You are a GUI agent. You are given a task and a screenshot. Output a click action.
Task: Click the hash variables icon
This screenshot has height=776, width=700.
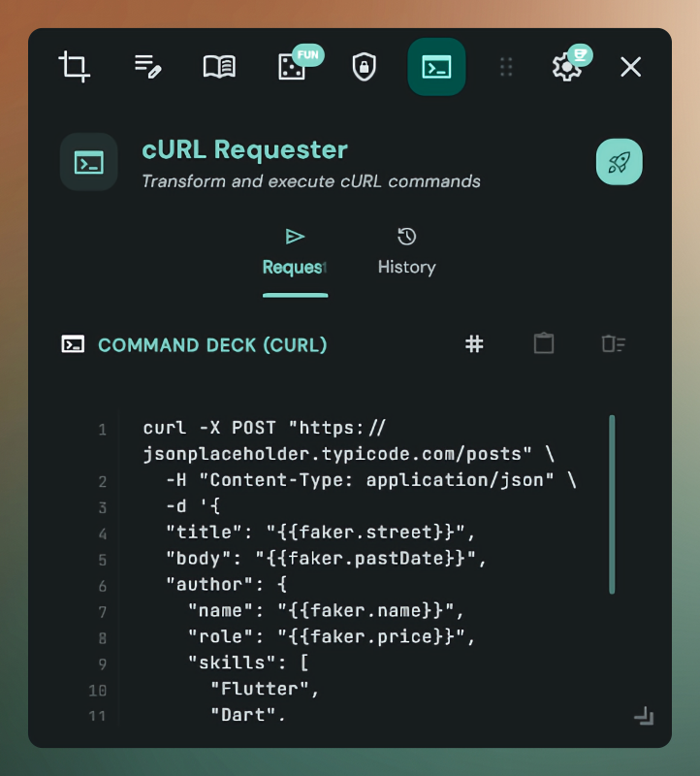click(x=474, y=344)
